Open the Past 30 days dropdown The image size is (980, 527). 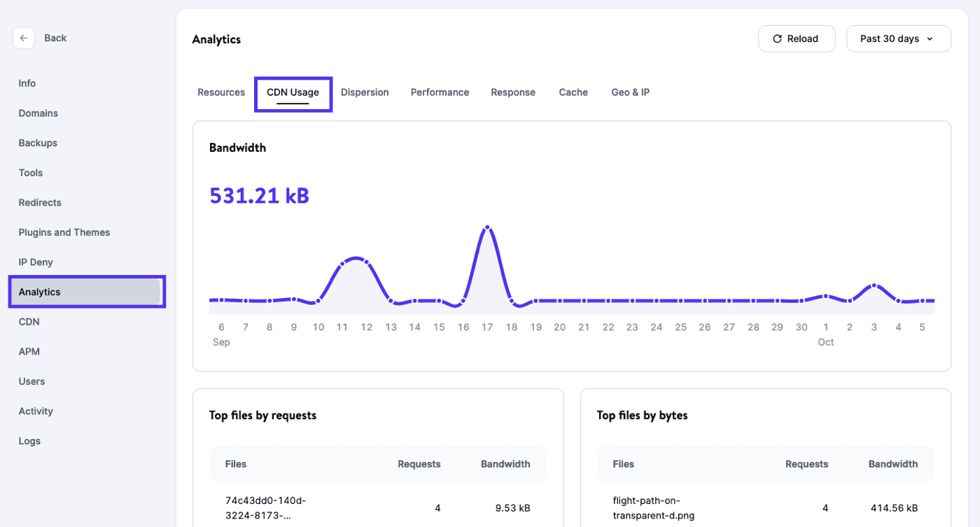(898, 38)
